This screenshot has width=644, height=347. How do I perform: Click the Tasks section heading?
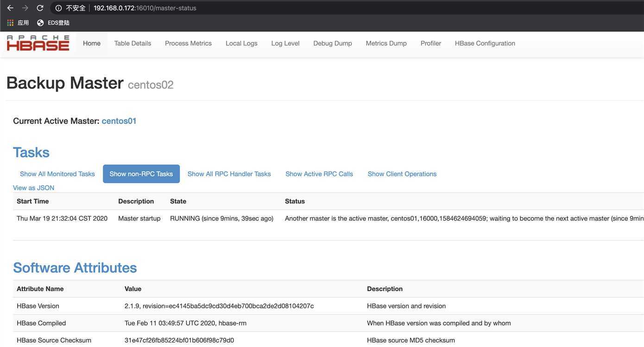pyautogui.click(x=31, y=152)
